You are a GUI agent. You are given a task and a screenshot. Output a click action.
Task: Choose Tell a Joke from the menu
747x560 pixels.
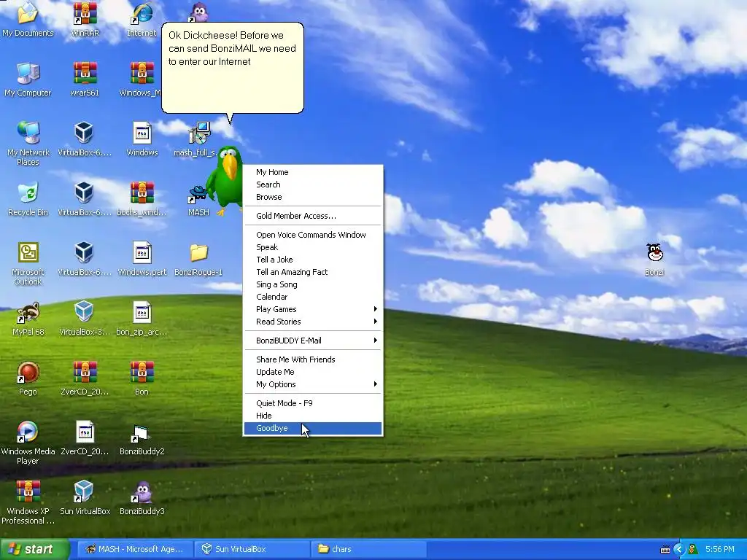click(313, 260)
